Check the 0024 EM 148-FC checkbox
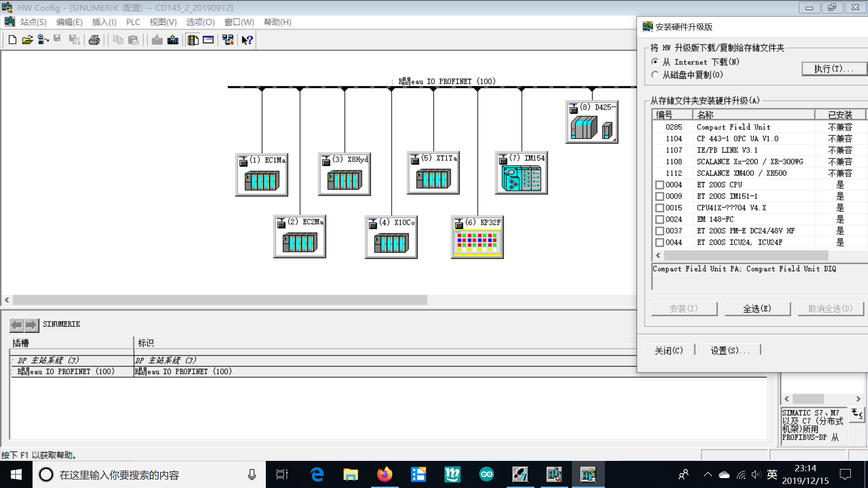Image resolution: width=868 pixels, height=488 pixels. click(x=660, y=220)
